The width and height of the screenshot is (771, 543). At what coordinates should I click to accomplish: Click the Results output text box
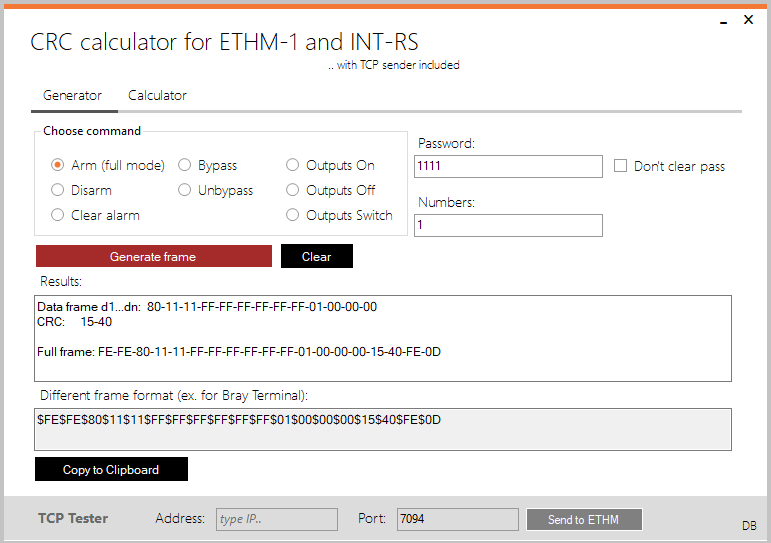[x=383, y=338]
